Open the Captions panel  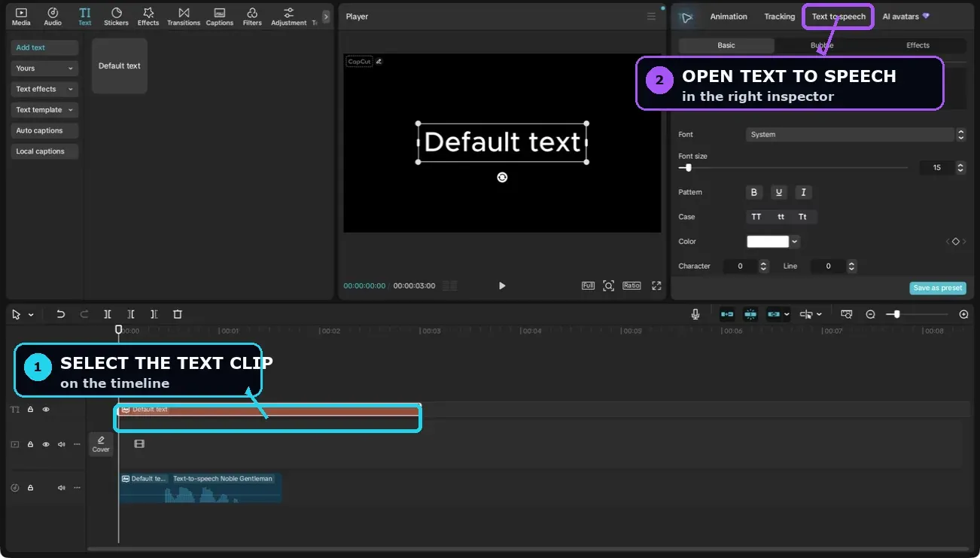tap(220, 16)
